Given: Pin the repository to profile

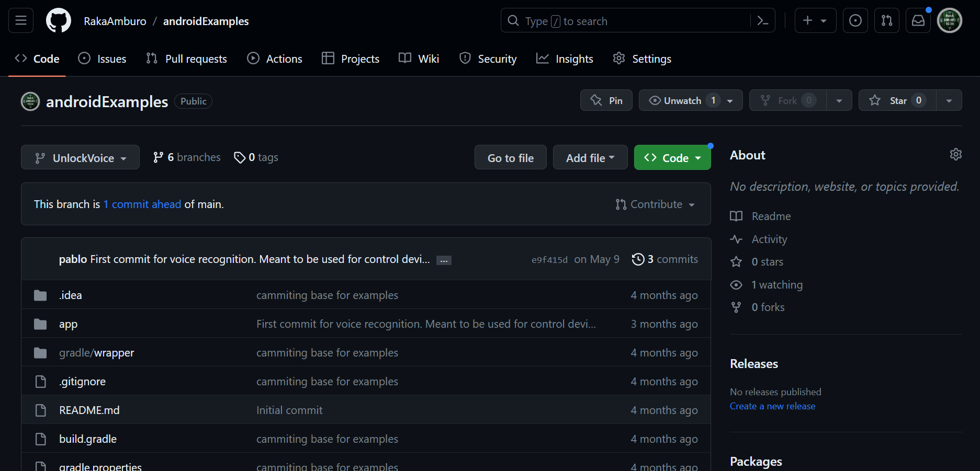Looking at the screenshot, I should pos(606,100).
